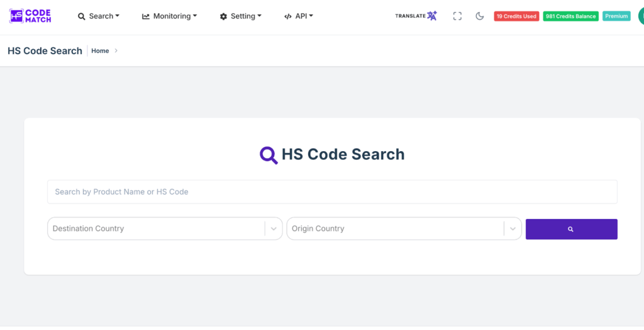Click the magnifier icon beside HS Code Search
Viewport: 644px width, 330px height.
269,155
